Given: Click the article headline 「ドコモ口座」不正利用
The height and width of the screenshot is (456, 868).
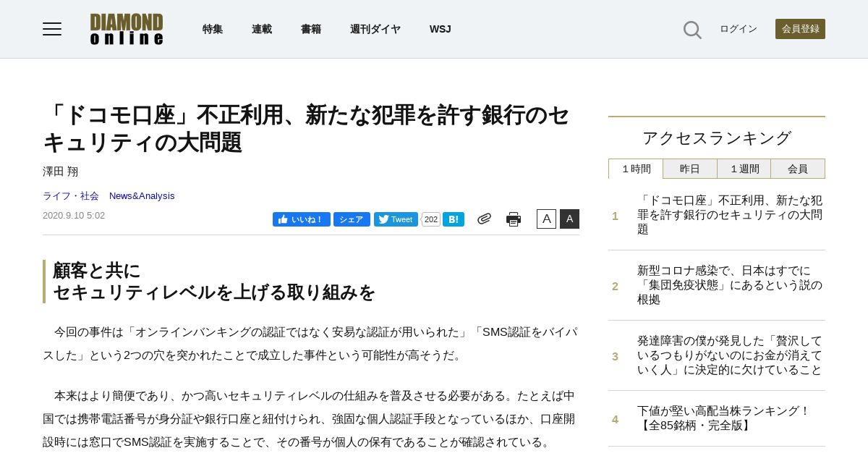Looking at the screenshot, I should (x=307, y=128).
